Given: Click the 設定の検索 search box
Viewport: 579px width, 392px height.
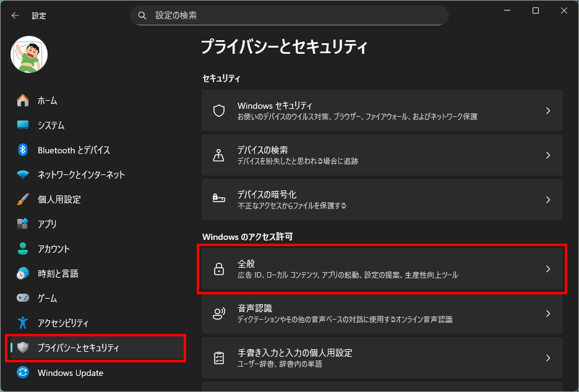Looking at the screenshot, I should click(x=289, y=15).
